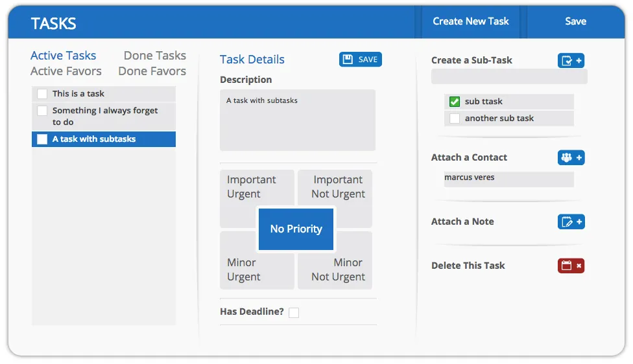Viewport: 633px width, 364px height.
Task: Click the Description text area
Action: (x=298, y=120)
